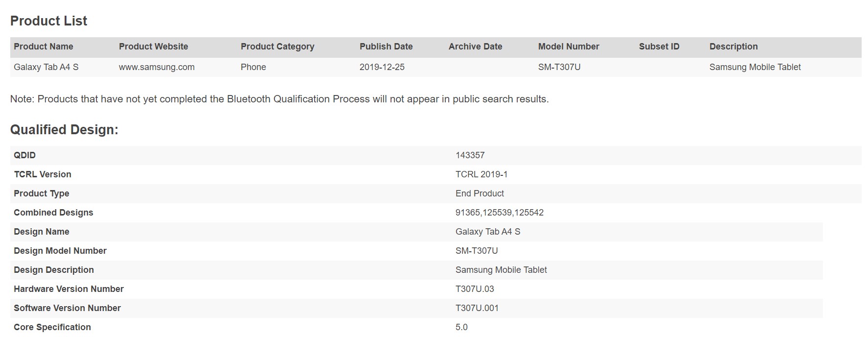868x337 pixels.
Task: Select the Hardware Version Number T307U.03
Action: 475,289
